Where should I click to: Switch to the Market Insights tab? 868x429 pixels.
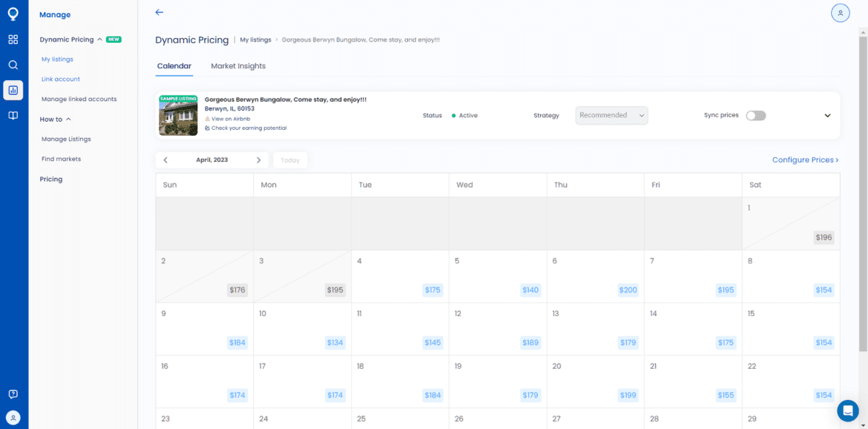click(237, 65)
